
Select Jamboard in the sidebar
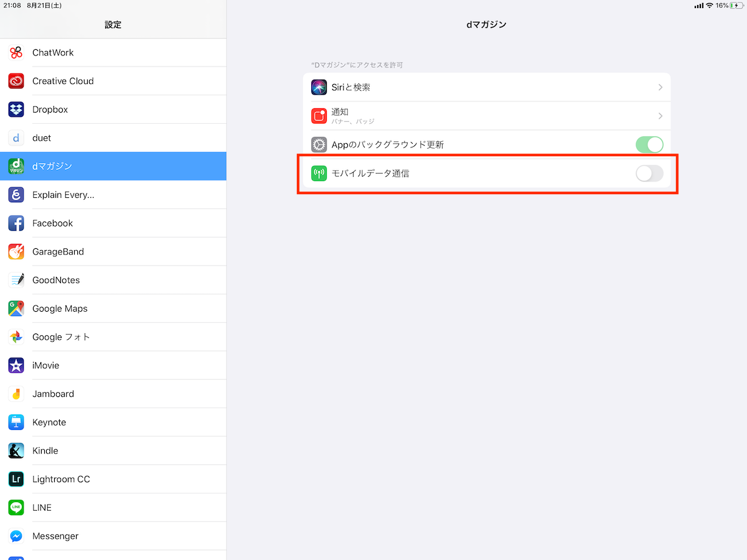point(113,394)
